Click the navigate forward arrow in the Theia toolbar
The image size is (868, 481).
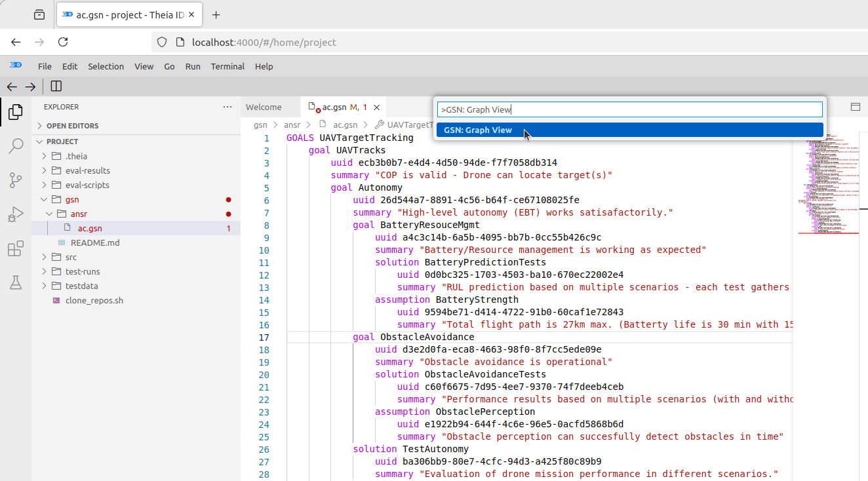click(30, 87)
